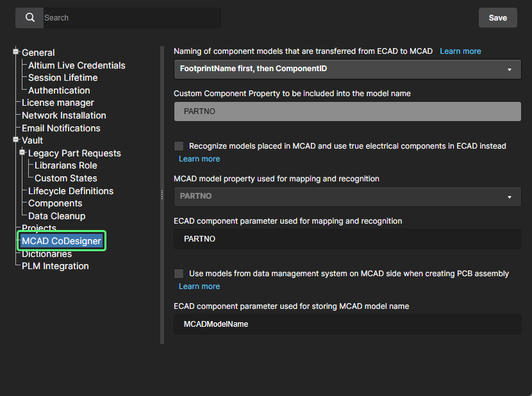Click the search magnifier icon

point(29,18)
